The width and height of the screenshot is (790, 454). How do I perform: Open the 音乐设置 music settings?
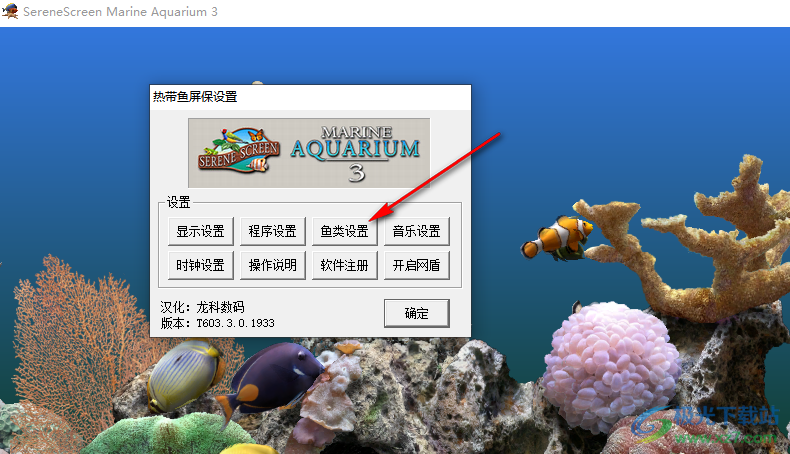point(417,231)
